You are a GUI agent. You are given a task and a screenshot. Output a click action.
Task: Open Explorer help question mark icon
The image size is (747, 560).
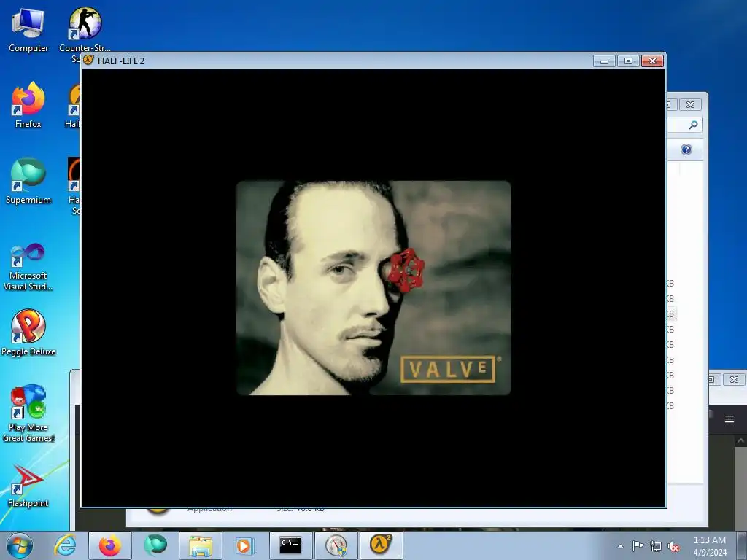(686, 149)
